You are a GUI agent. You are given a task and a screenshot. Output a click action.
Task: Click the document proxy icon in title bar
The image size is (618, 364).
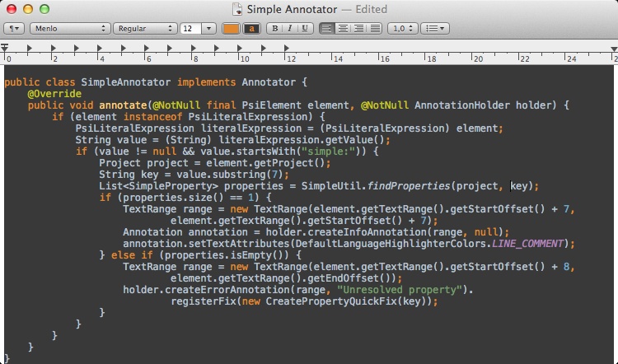click(x=237, y=9)
